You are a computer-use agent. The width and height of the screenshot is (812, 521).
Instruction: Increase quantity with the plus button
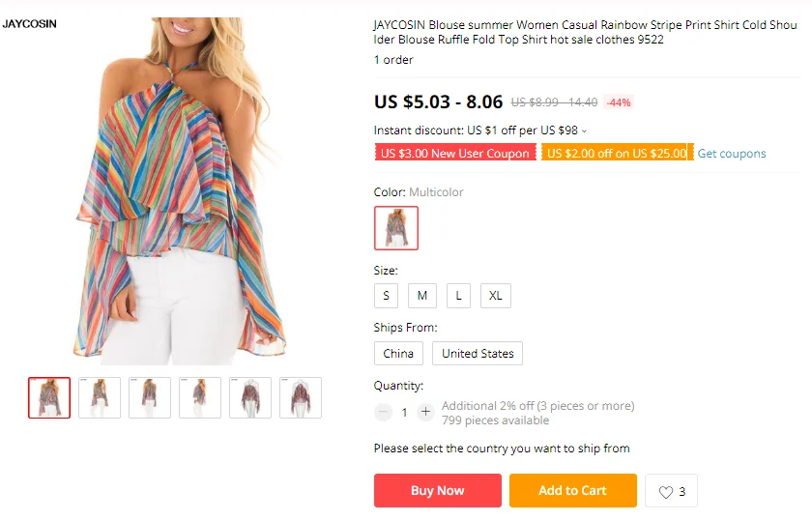pyautogui.click(x=425, y=412)
